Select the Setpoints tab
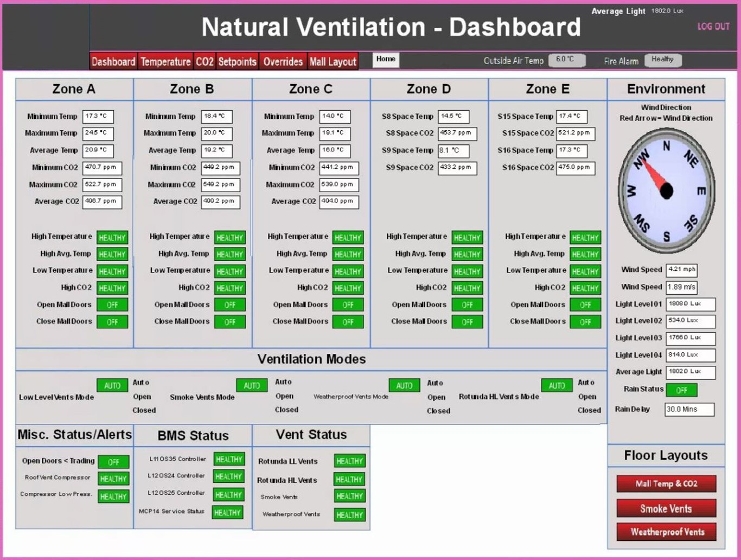 (238, 61)
